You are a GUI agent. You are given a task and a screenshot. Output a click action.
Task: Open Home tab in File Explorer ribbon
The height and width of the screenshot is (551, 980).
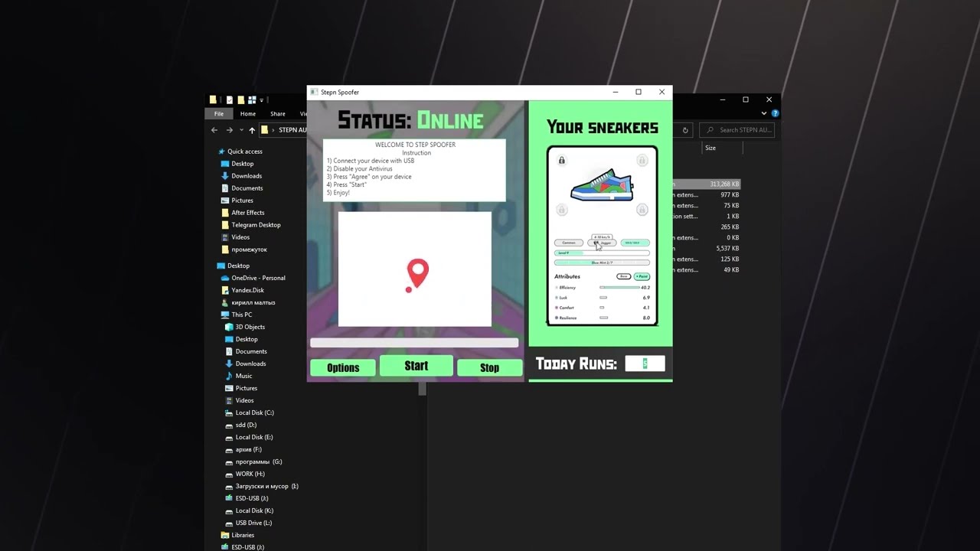(248, 113)
